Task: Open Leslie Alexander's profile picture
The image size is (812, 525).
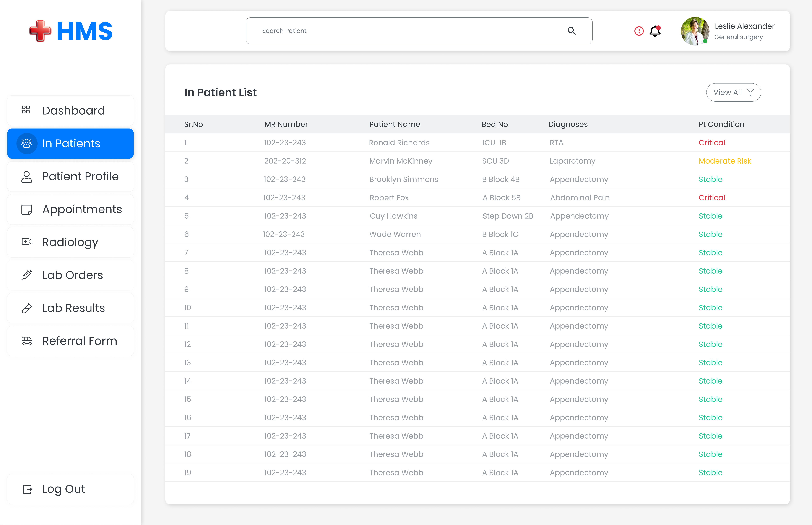Action: click(695, 31)
